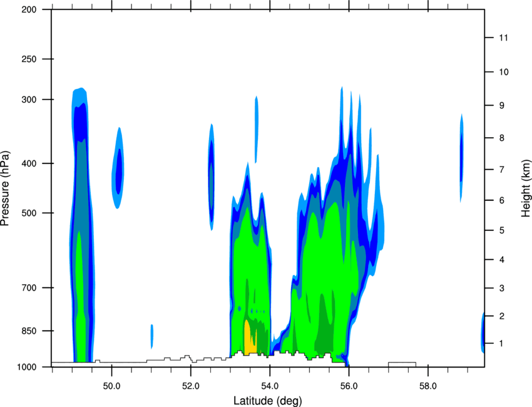Pick the 10 km height label
This screenshot has width=532, height=407.
tap(503, 72)
